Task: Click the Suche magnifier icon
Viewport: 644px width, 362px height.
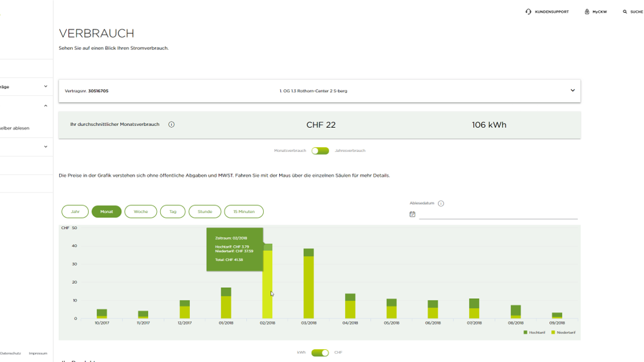Action: (625, 12)
